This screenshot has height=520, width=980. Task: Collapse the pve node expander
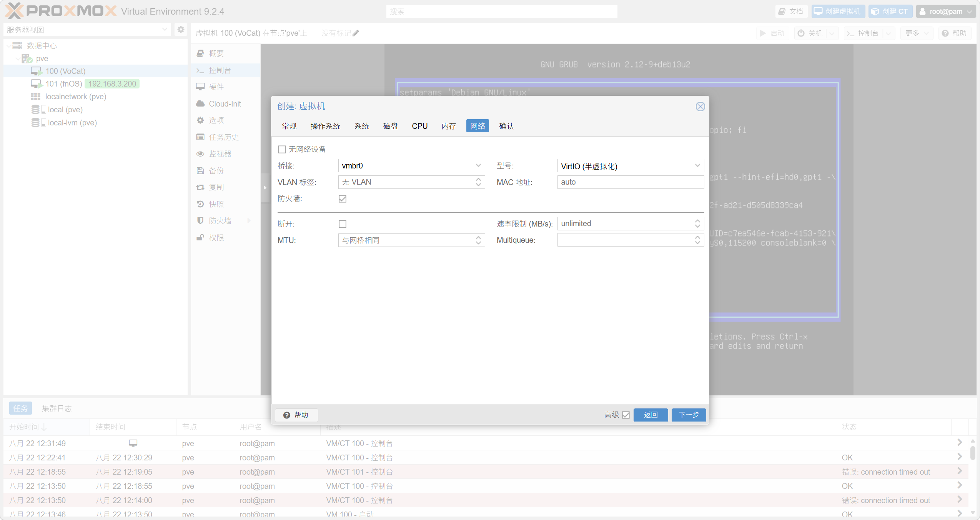18,58
